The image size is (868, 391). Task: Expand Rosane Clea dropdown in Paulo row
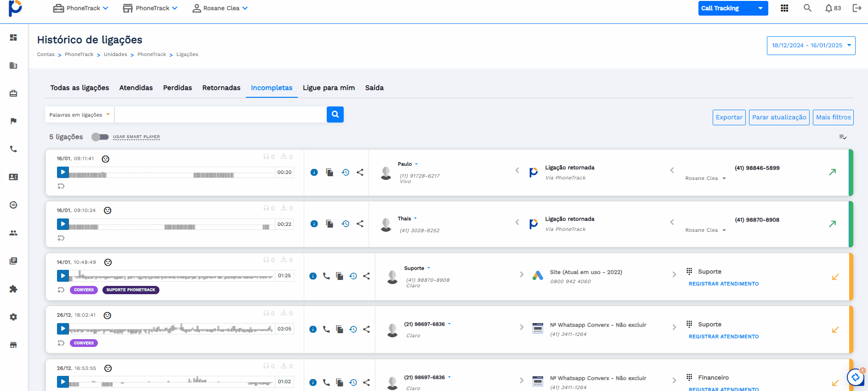(724, 179)
